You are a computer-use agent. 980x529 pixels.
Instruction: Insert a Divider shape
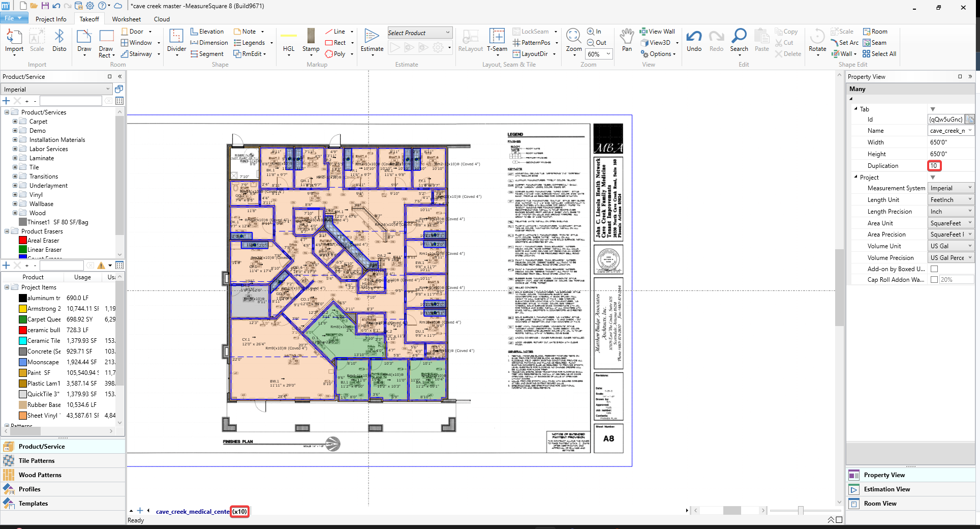click(176, 41)
